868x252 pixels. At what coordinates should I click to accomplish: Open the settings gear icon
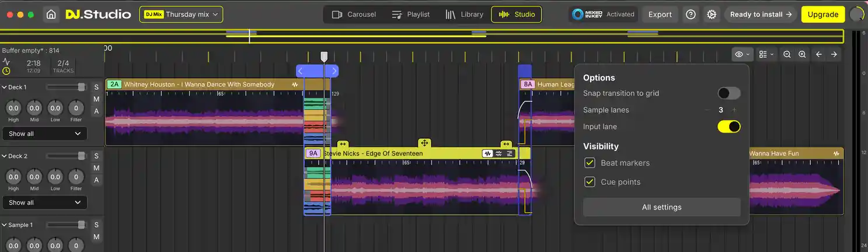tap(712, 15)
